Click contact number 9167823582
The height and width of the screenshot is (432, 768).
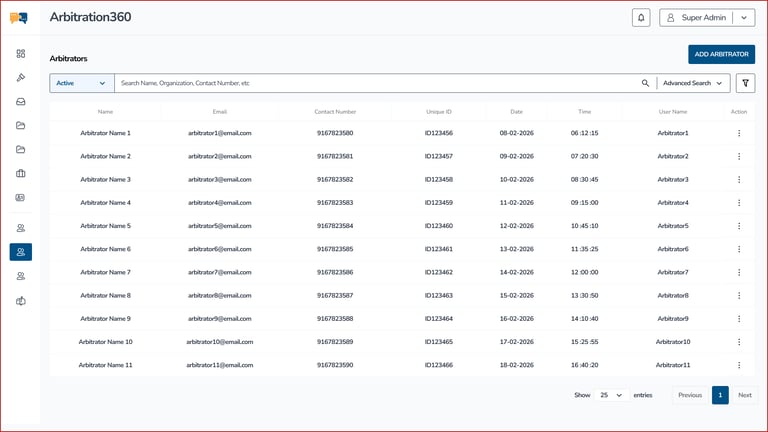pyautogui.click(x=335, y=179)
